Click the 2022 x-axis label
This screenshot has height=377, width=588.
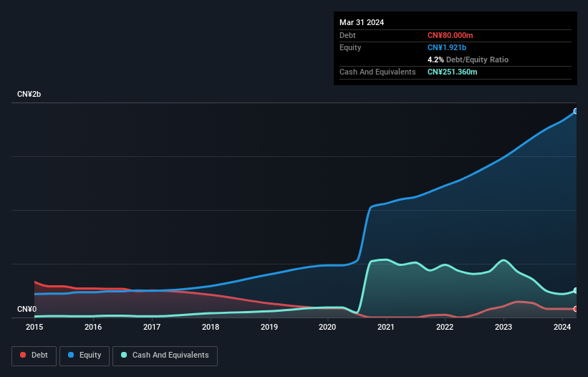(x=445, y=327)
